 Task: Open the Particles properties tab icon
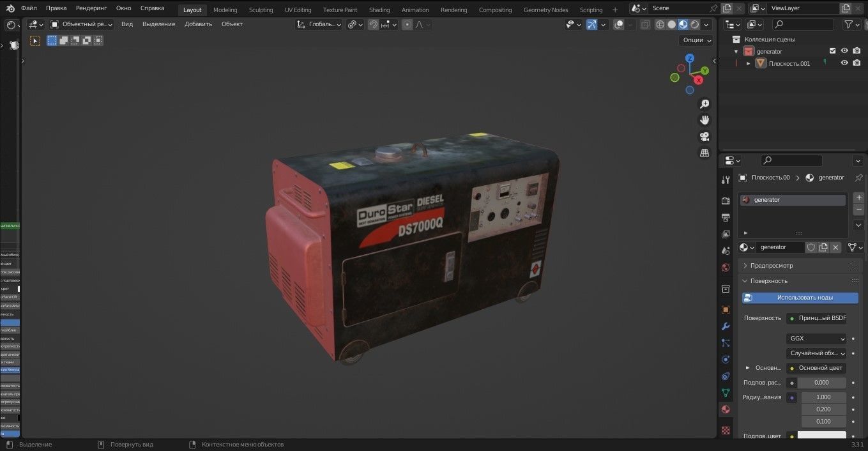tap(726, 343)
